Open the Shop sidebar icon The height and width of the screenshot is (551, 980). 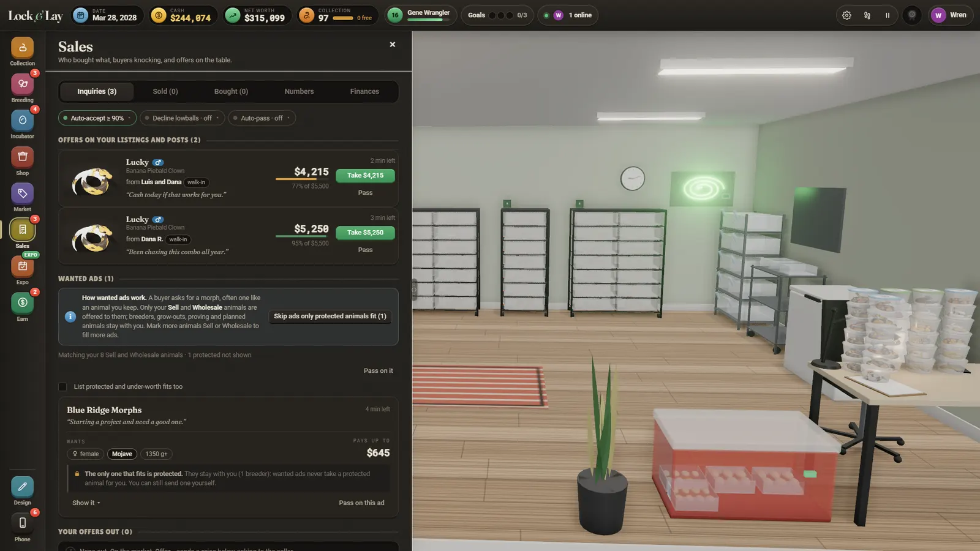click(x=22, y=157)
